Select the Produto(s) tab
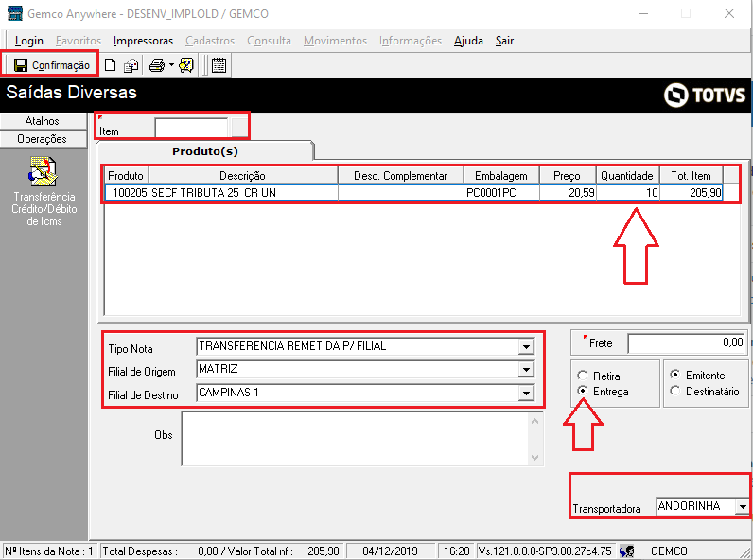Viewport: 753px width, 560px height. pos(205,150)
